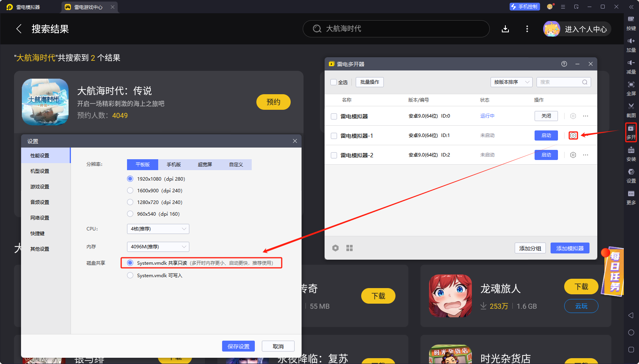Open more options for 雷电模拟器-2
The width and height of the screenshot is (639, 364).
586,155
